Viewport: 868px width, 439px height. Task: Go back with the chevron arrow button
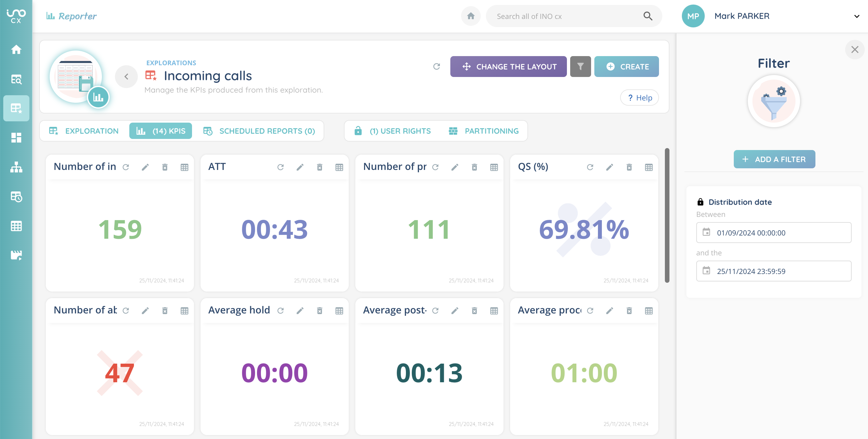tap(126, 77)
